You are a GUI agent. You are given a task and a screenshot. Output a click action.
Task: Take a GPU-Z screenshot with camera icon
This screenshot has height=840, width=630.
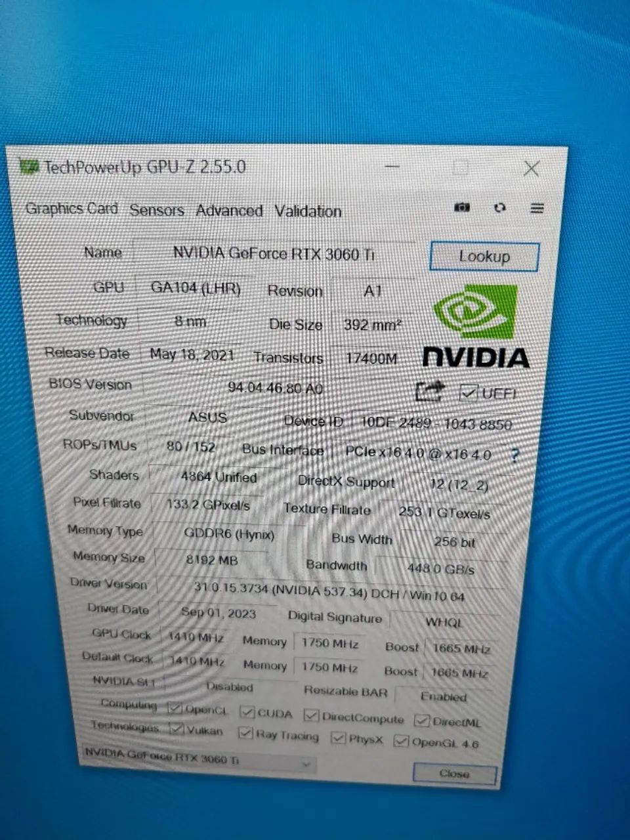pyautogui.click(x=462, y=207)
